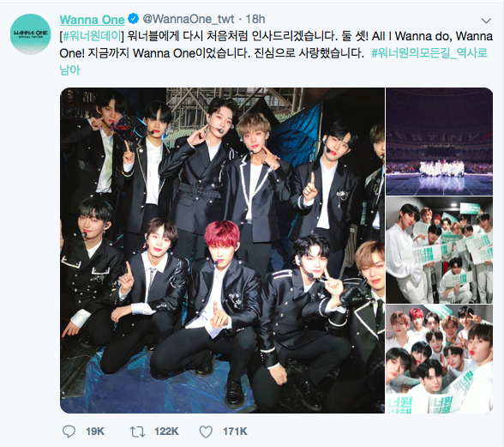Open the #워너원의모든길_역사로 hashtag
Image resolution: width=504 pixels, height=447 pixels.
coord(429,53)
